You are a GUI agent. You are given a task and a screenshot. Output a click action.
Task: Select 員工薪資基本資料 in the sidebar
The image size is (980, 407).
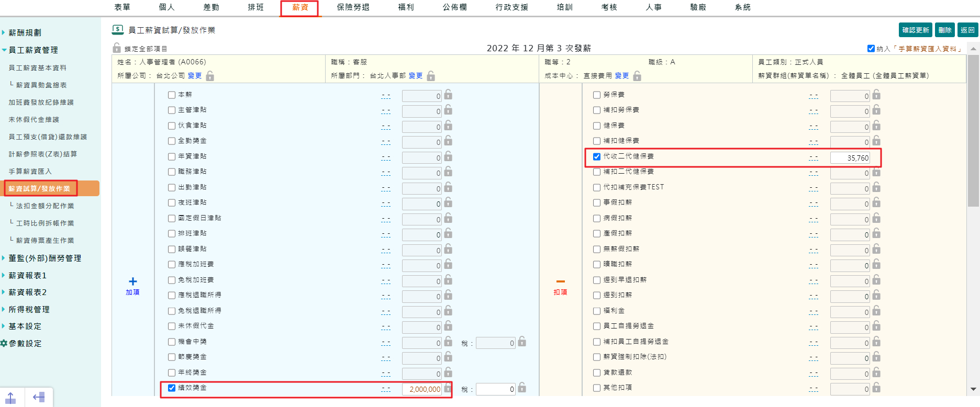pyautogui.click(x=38, y=68)
